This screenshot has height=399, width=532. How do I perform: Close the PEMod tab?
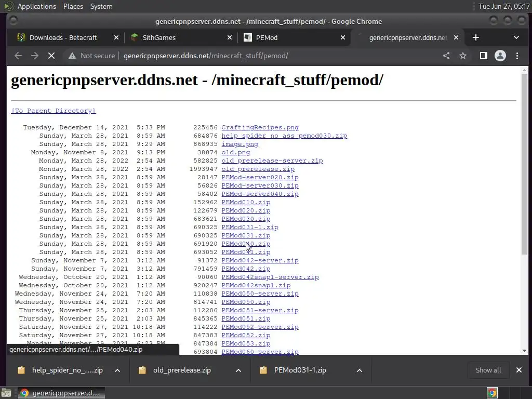[343, 37]
